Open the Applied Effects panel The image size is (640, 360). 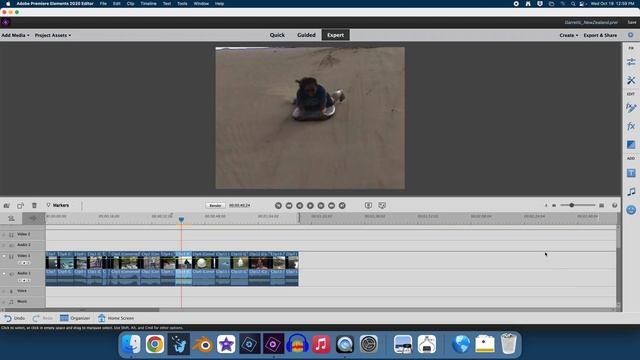(x=631, y=108)
